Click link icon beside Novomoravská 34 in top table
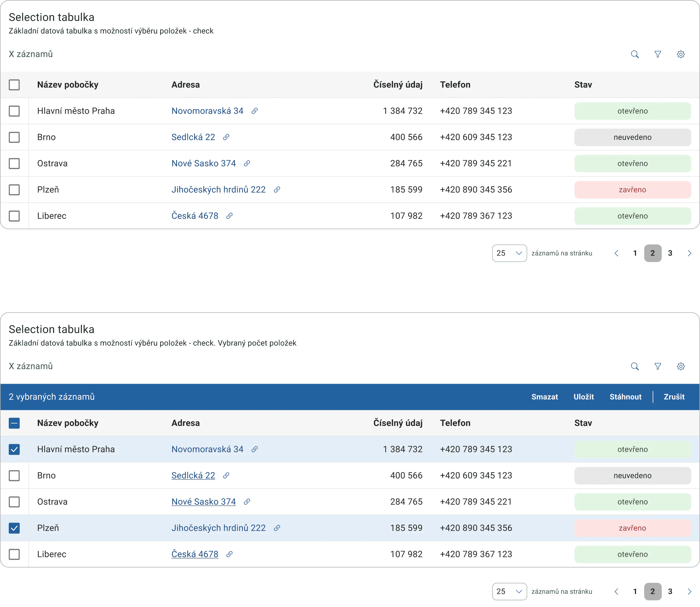Screen dimensions: 700x607 [x=255, y=111]
